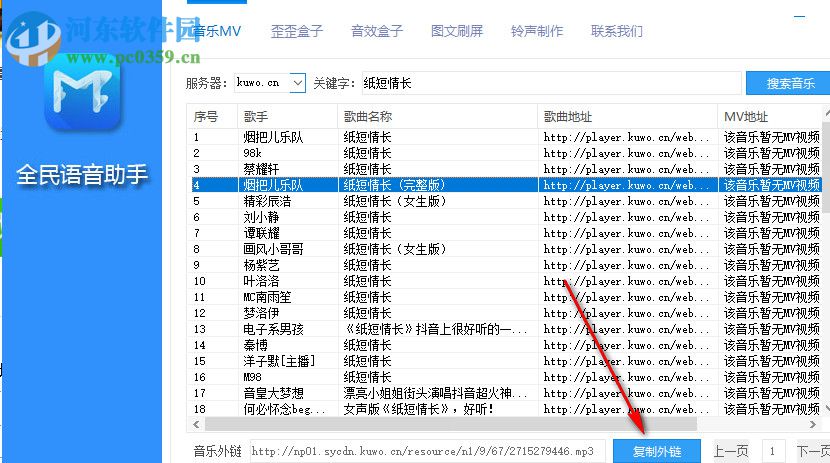Select the row by MC南雨笙
Screen dimensions: 830x463
(x=504, y=297)
